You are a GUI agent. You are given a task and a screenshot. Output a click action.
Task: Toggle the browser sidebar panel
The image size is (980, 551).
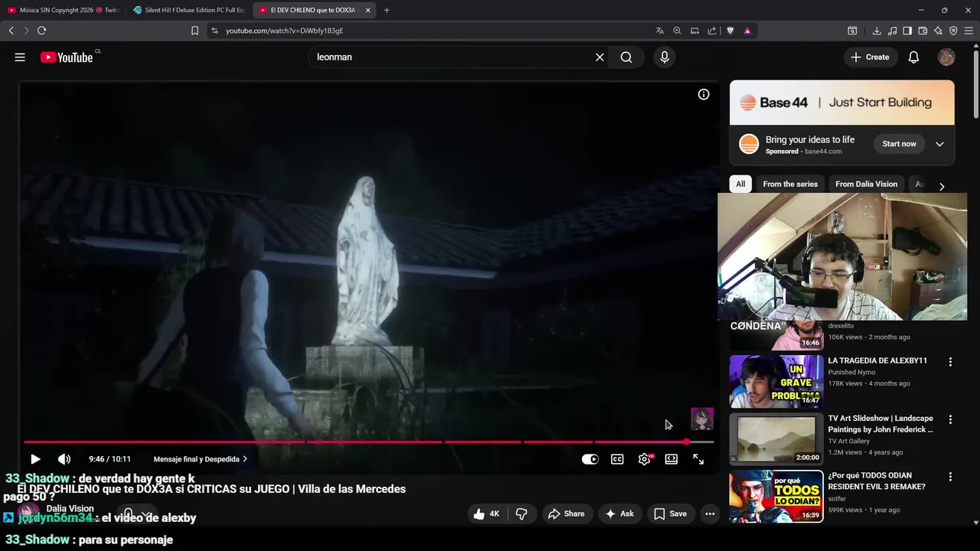click(x=907, y=31)
